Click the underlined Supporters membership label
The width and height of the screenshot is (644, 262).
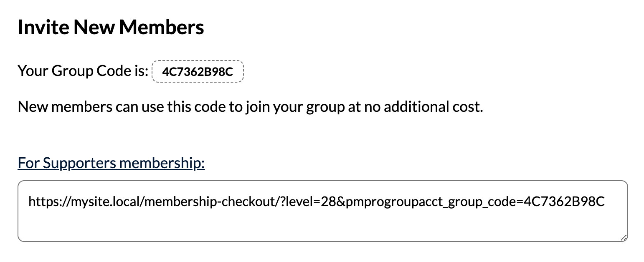[x=111, y=163]
